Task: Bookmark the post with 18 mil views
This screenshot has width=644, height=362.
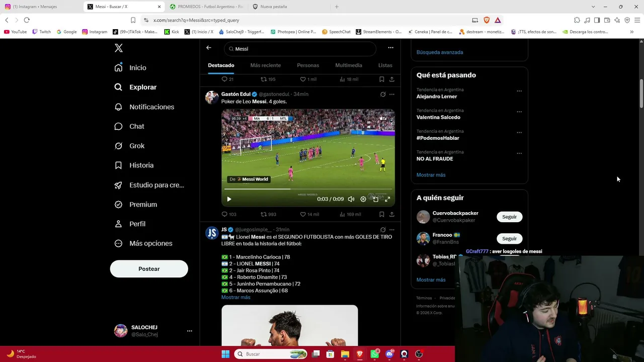Action: (x=382, y=79)
